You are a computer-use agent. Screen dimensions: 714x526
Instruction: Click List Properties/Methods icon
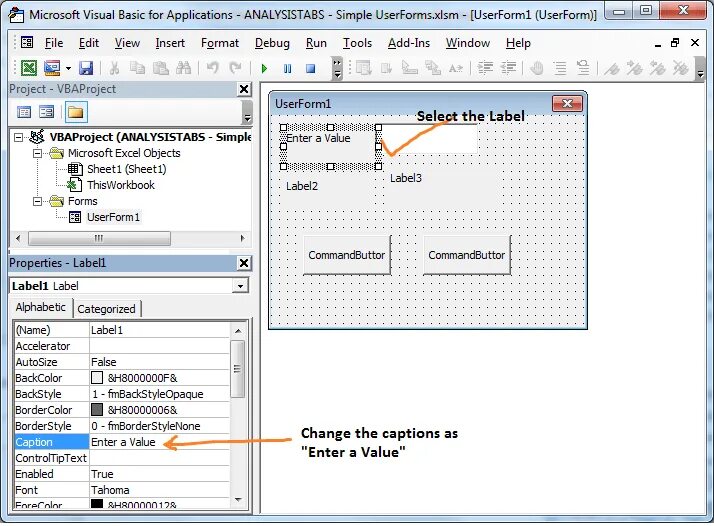coord(363,69)
